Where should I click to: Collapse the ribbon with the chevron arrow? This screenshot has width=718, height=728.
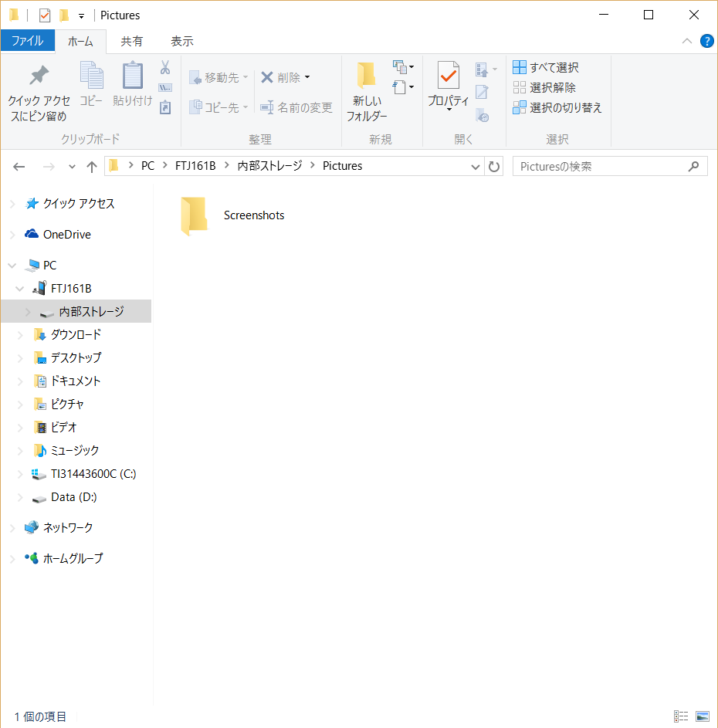tap(687, 41)
